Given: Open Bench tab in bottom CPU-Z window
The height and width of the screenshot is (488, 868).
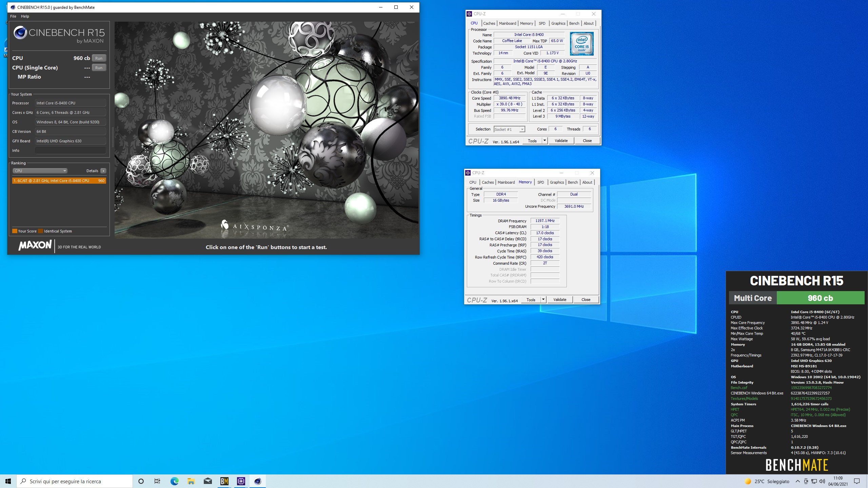Looking at the screenshot, I should (x=573, y=182).
